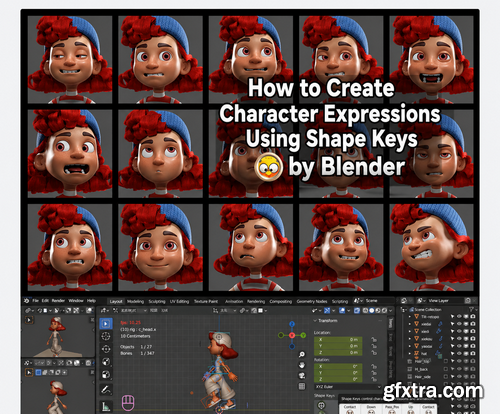Click the Up shape key button

coord(411,409)
